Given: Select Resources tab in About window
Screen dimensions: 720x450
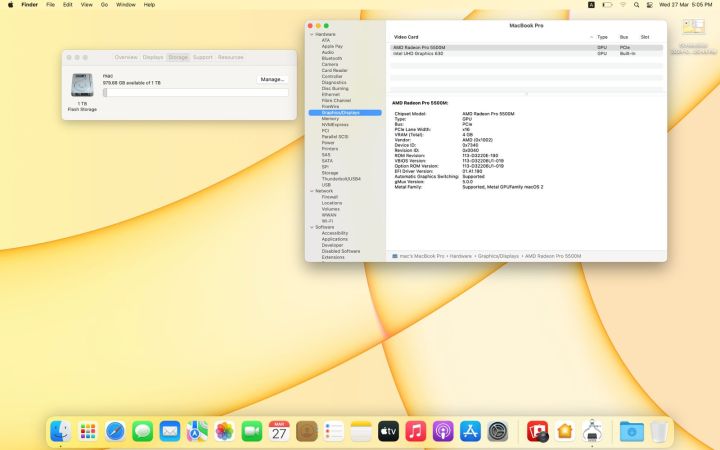Looking at the screenshot, I should click(x=231, y=57).
